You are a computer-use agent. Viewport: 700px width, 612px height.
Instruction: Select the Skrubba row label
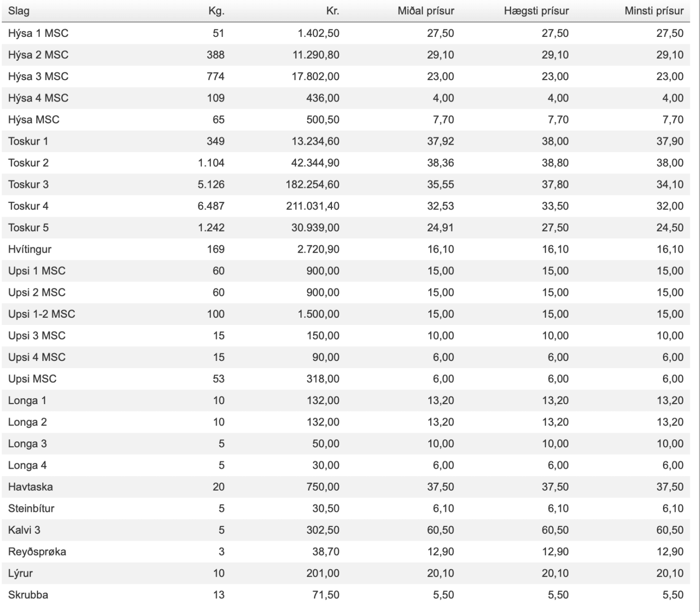click(28, 595)
